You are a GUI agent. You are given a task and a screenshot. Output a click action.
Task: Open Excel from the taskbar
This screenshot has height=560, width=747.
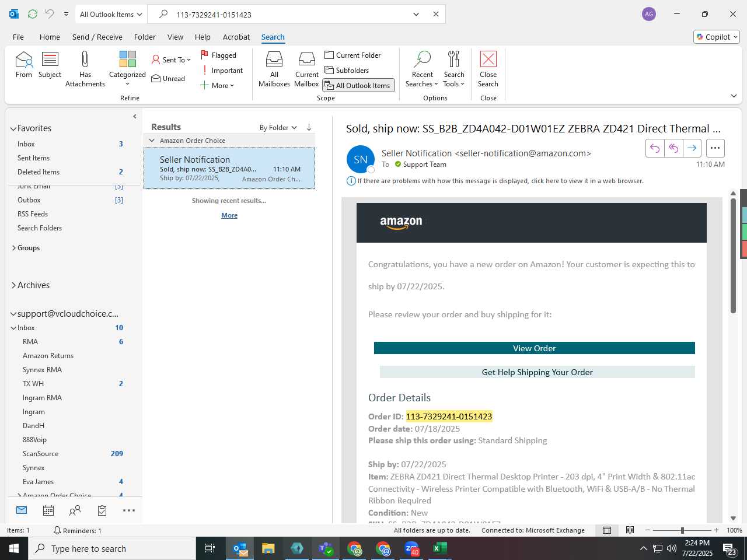click(440, 548)
